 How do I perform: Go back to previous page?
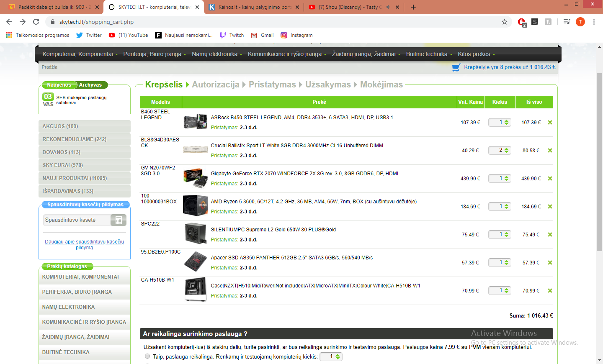click(x=9, y=22)
